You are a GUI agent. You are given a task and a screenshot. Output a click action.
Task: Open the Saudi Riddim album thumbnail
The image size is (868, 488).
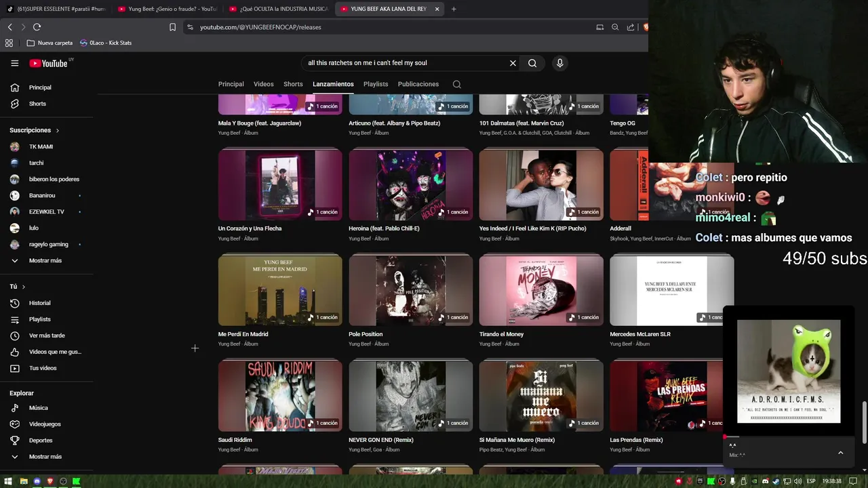(x=280, y=396)
